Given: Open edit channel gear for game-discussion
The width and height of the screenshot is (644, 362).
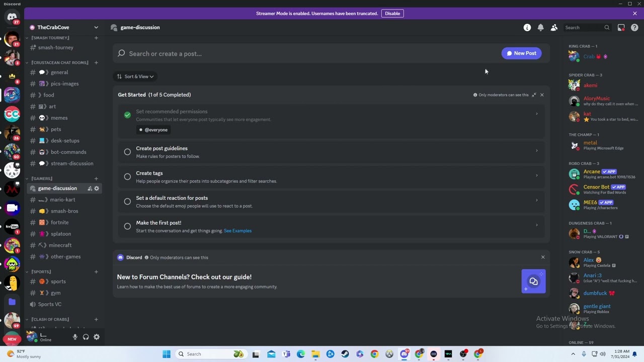Looking at the screenshot, I should click(97, 189).
